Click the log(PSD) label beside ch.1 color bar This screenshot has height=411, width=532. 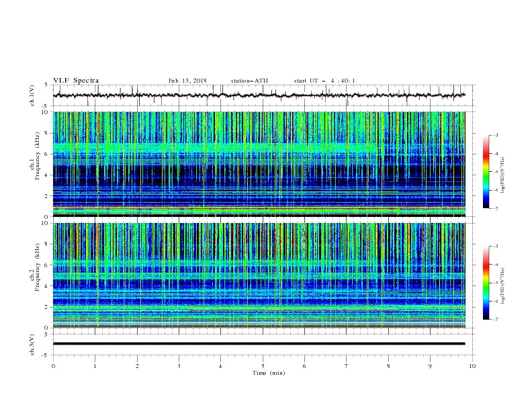pos(503,175)
